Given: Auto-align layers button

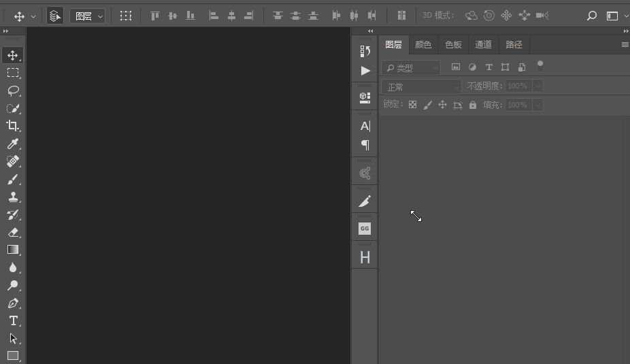Looking at the screenshot, I should click(x=401, y=16).
